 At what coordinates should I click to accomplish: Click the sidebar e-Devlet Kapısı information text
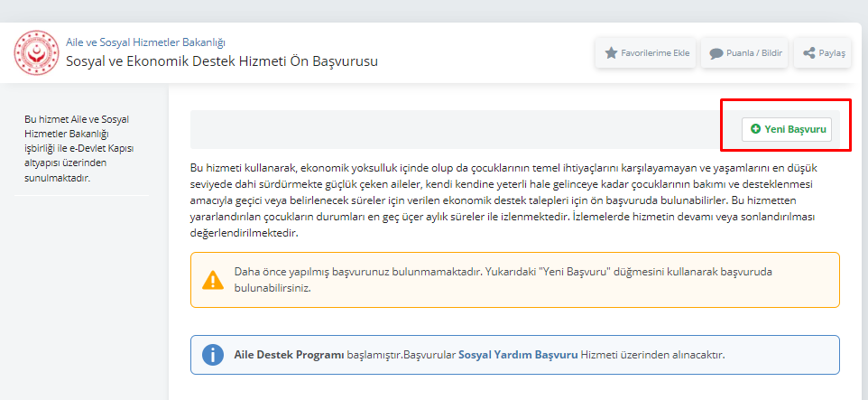coord(79,148)
